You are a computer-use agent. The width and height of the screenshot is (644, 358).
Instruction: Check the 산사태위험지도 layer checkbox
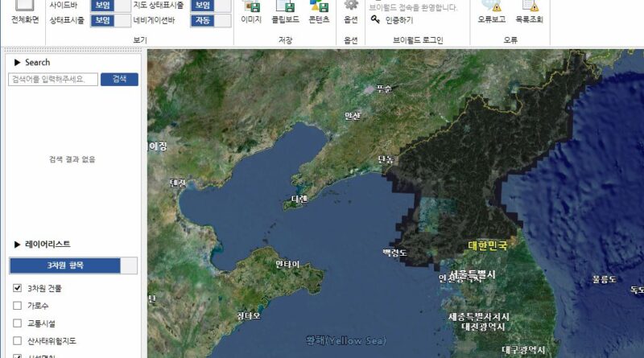[x=17, y=341]
